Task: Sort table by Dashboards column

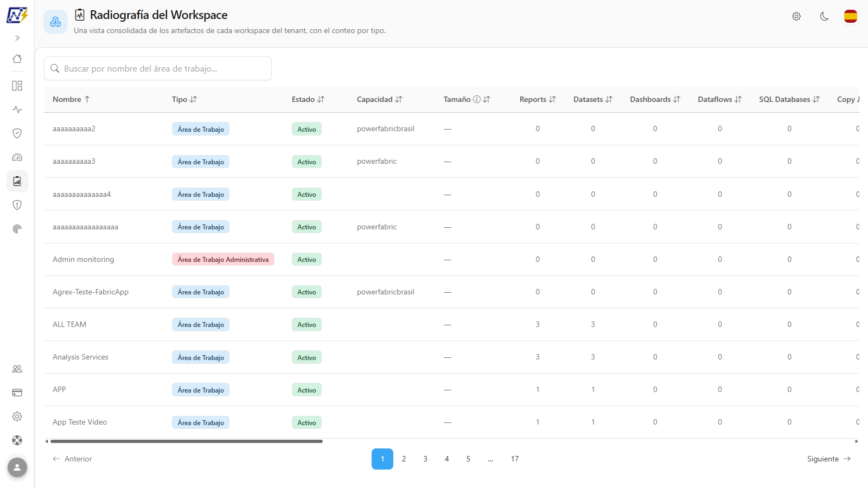Action: [x=655, y=99]
